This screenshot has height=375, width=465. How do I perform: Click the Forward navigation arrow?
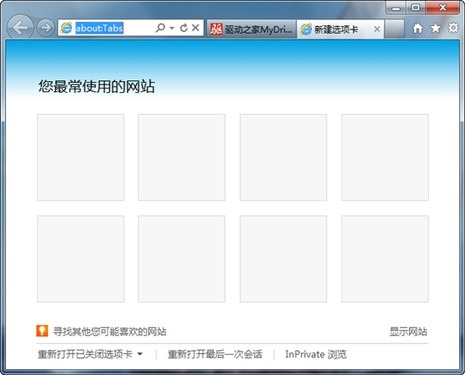click(x=46, y=28)
